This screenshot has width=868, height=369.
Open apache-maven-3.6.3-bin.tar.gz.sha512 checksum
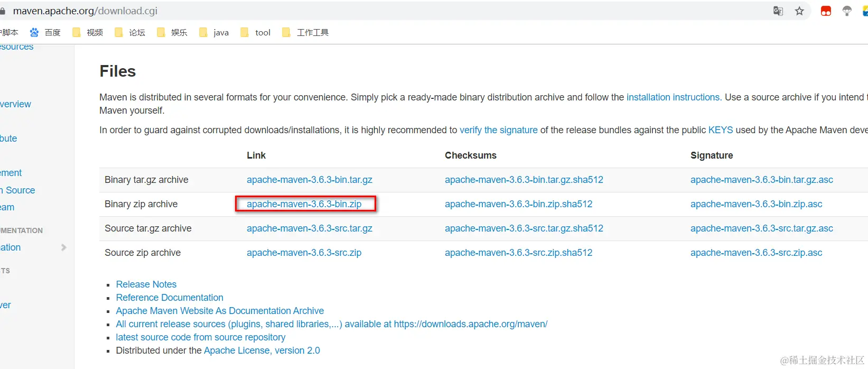[x=524, y=180]
